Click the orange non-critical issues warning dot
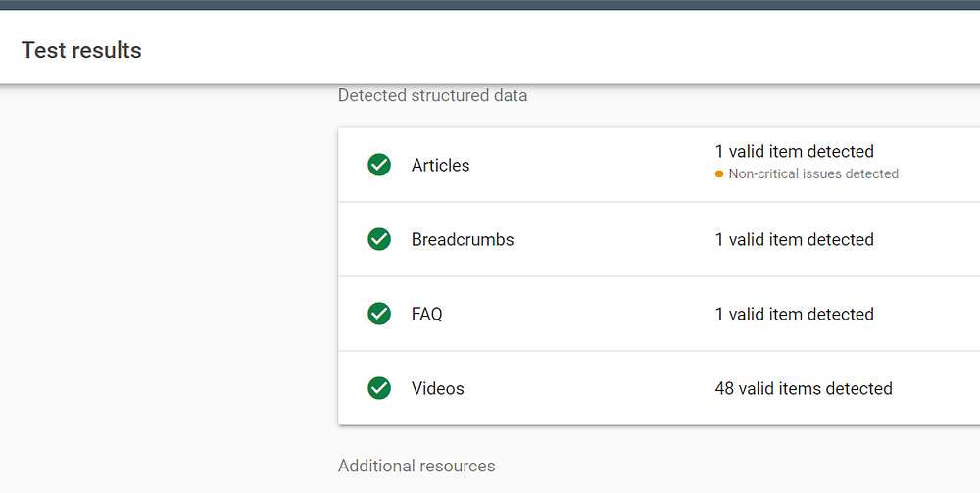The width and height of the screenshot is (980, 493). pos(719,173)
